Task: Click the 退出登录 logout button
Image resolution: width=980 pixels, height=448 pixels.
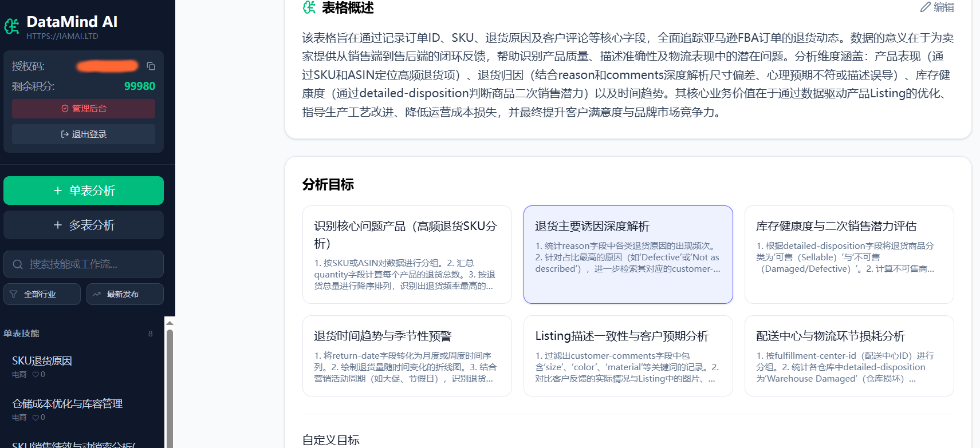Action: click(x=84, y=134)
